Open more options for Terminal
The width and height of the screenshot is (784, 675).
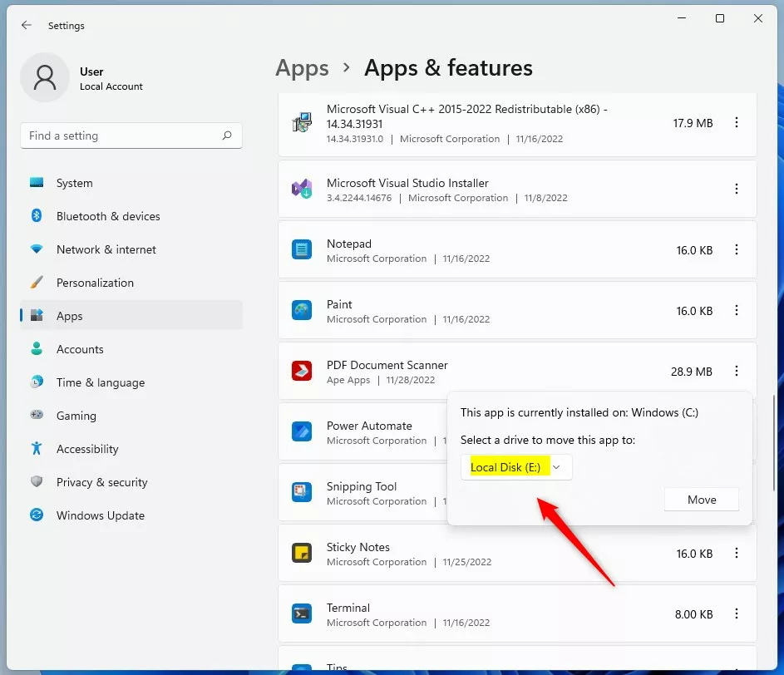click(x=737, y=613)
